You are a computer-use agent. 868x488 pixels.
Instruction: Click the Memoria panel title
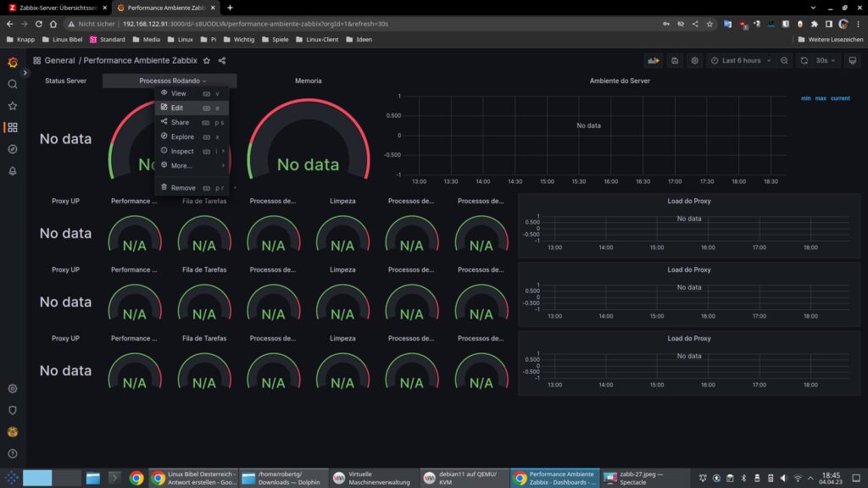tap(308, 80)
